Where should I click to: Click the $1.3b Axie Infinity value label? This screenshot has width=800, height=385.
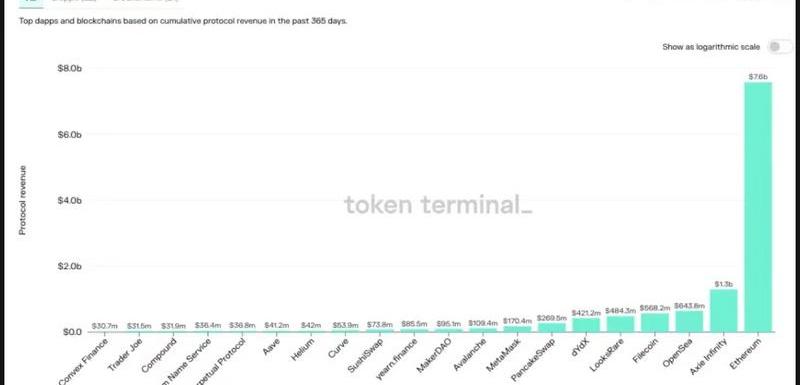(723, 284)
